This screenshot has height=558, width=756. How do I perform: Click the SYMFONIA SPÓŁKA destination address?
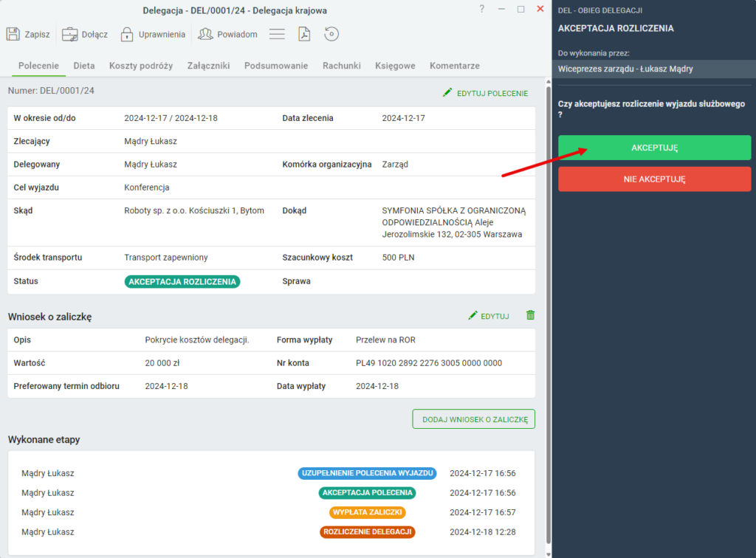pos(454,222)
